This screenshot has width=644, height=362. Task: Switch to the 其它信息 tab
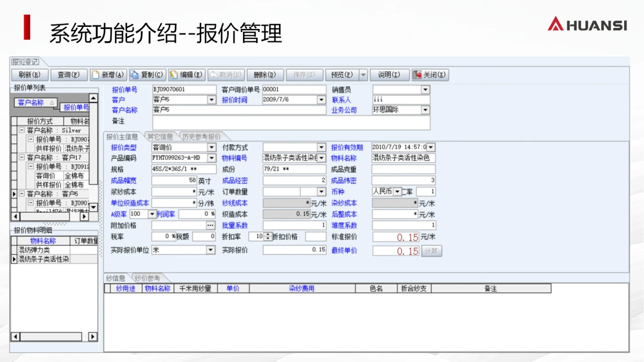160,136
